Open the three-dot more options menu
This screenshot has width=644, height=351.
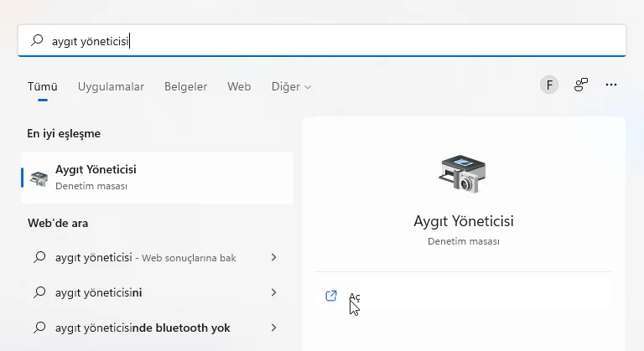point(611,85)
